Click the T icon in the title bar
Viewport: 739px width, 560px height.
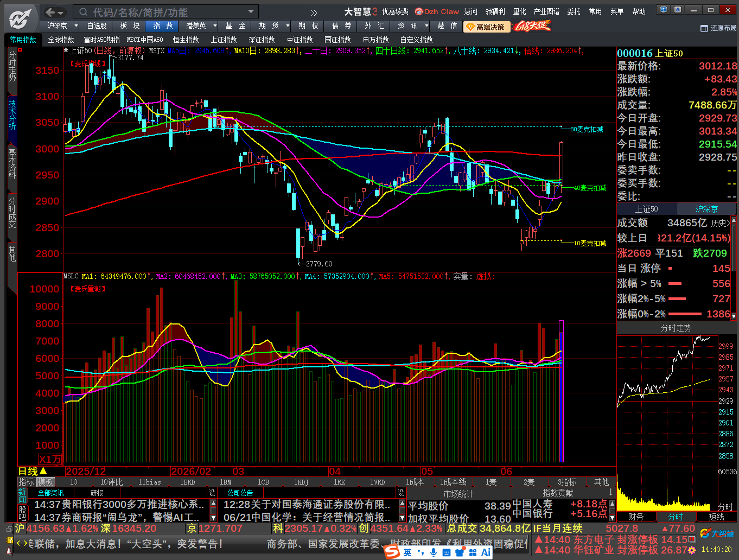663,9
